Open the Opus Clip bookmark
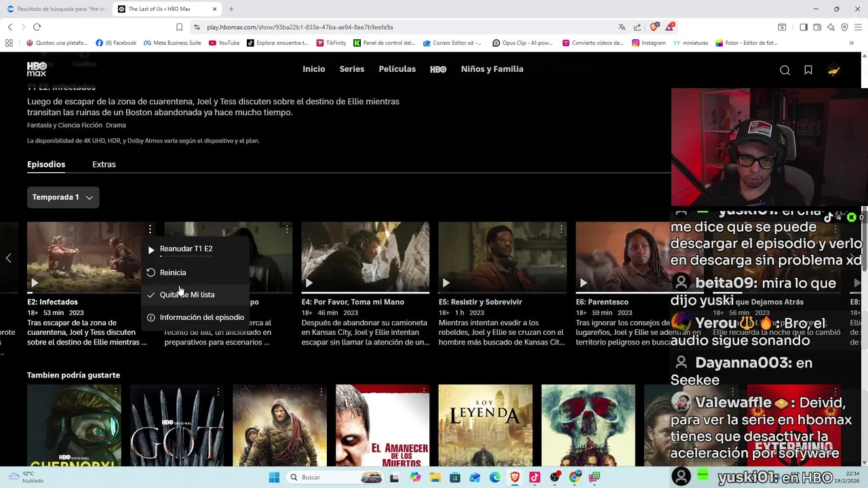The height and width of the screenshot is (488, 868). (x=523, y=43)
